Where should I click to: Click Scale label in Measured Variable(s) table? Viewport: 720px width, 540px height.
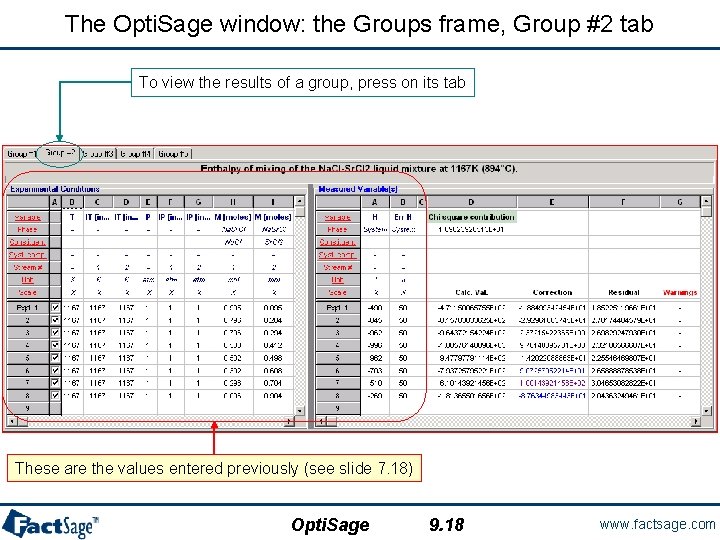point(338,292)
